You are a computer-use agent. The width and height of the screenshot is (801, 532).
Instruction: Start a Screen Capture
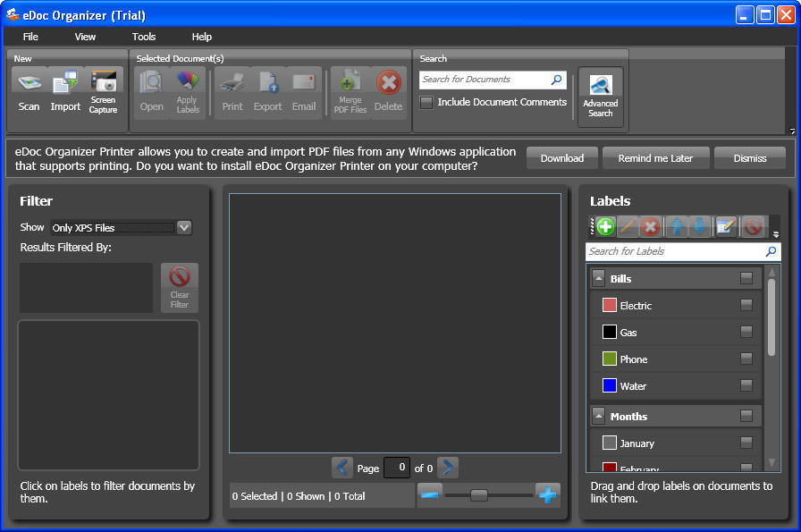point(103,92)
